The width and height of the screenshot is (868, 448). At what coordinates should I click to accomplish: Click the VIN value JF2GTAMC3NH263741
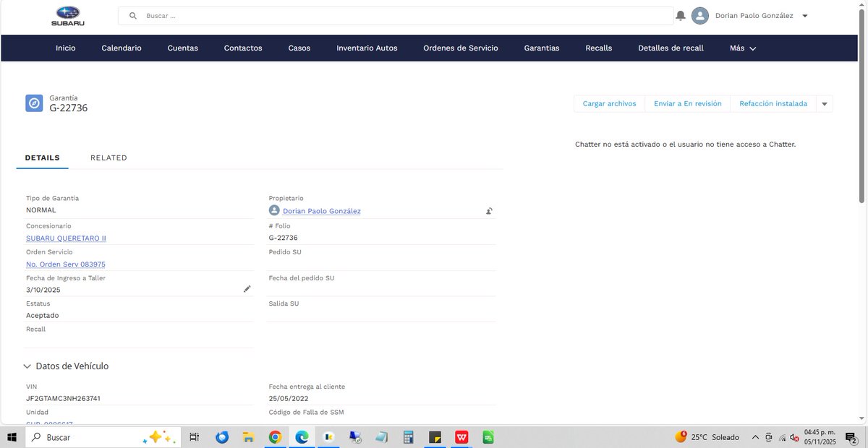63,399
